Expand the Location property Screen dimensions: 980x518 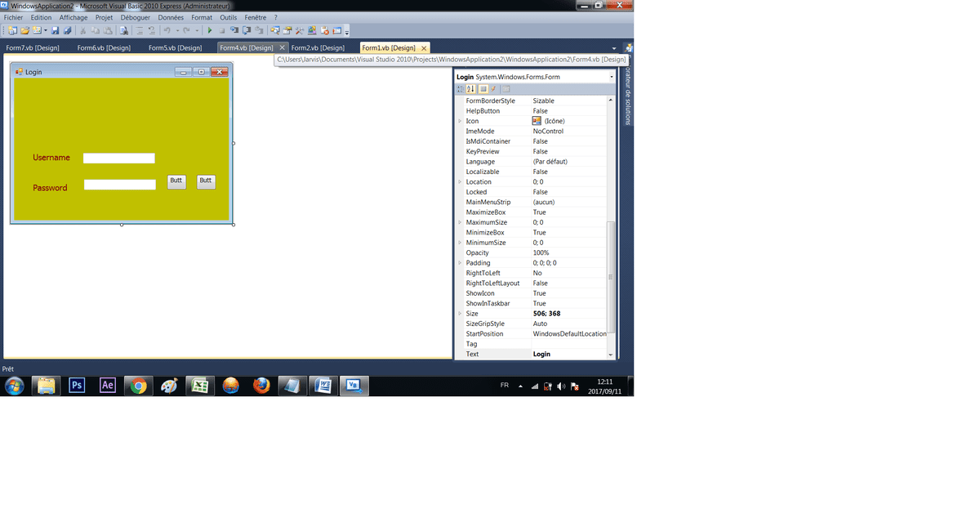(x=461, y=181)
